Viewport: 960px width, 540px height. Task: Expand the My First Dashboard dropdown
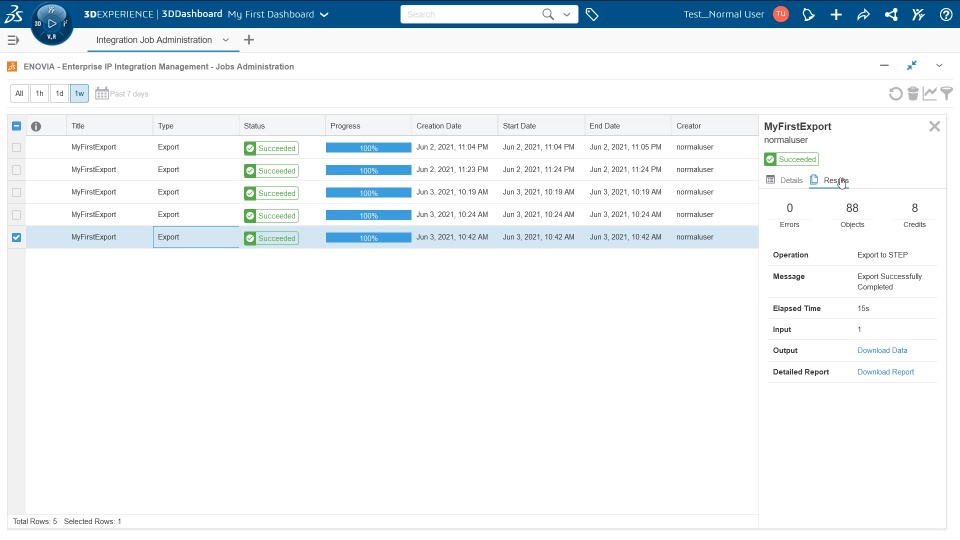pyautogui.click(x=323, y=15)
